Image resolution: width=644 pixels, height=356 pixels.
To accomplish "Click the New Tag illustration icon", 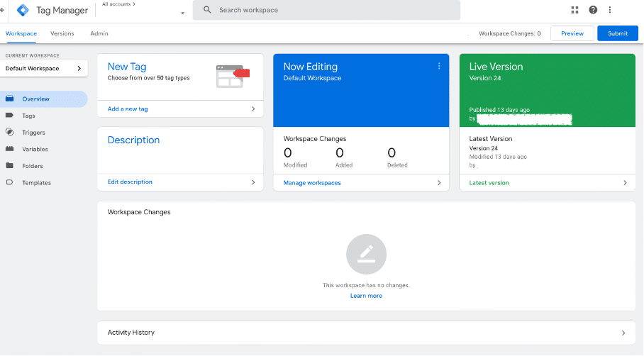I will click(233, 76).
